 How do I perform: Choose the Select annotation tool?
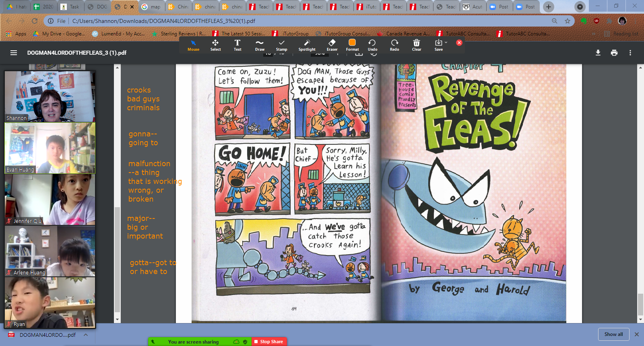(x=215, y=45)
